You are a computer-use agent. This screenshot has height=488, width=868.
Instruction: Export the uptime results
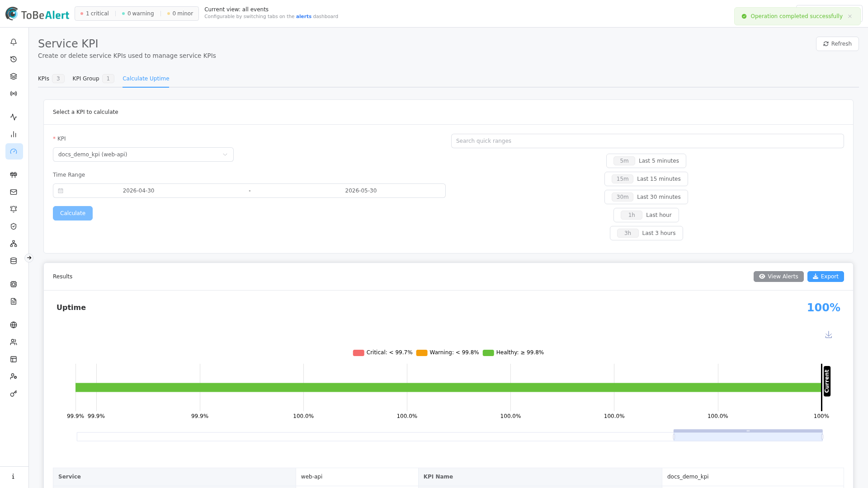click(x=826, y=277)
